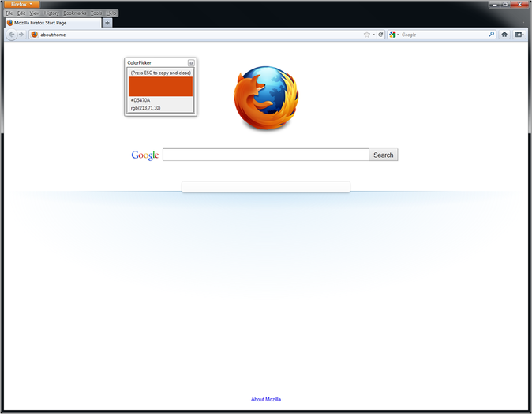Click the #D5470A hex value text

pyautogui.click(x=140, y=100)
